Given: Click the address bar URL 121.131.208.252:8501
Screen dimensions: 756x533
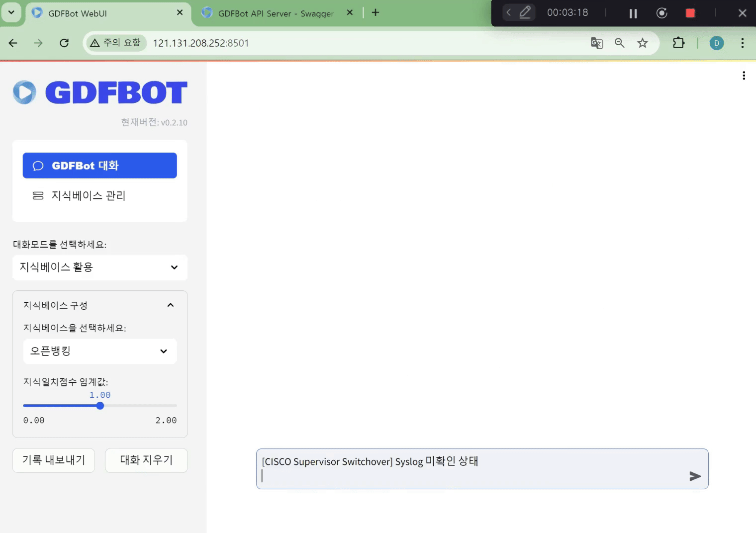Looking at the screenshot, I should click(x=201, y=43).
